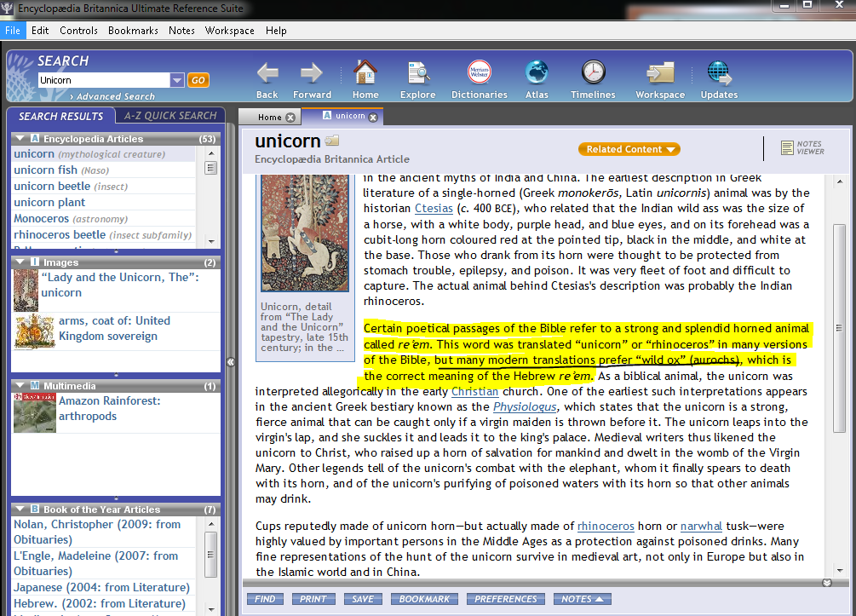Check for Updates via globe icon

click(719, 73)
